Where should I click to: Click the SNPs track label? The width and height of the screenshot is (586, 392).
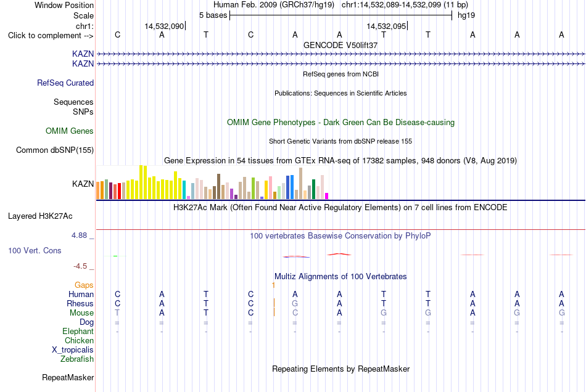83,112
